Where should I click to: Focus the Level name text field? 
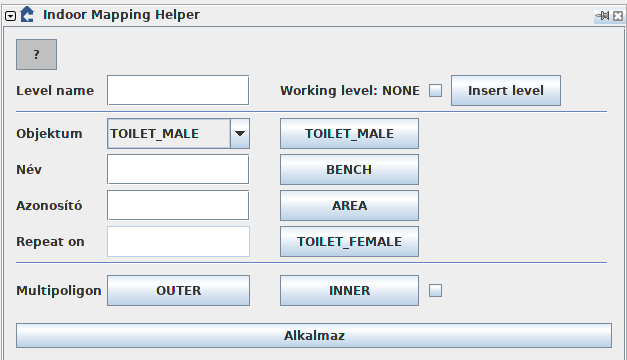click(x=178, y=90)
